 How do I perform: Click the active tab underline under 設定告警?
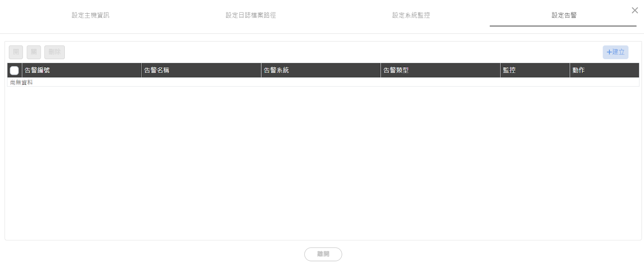[563, 26]
